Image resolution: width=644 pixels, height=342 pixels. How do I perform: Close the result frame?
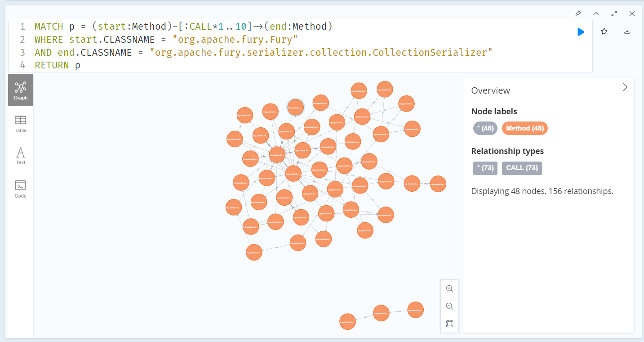(x=632, y=13)
